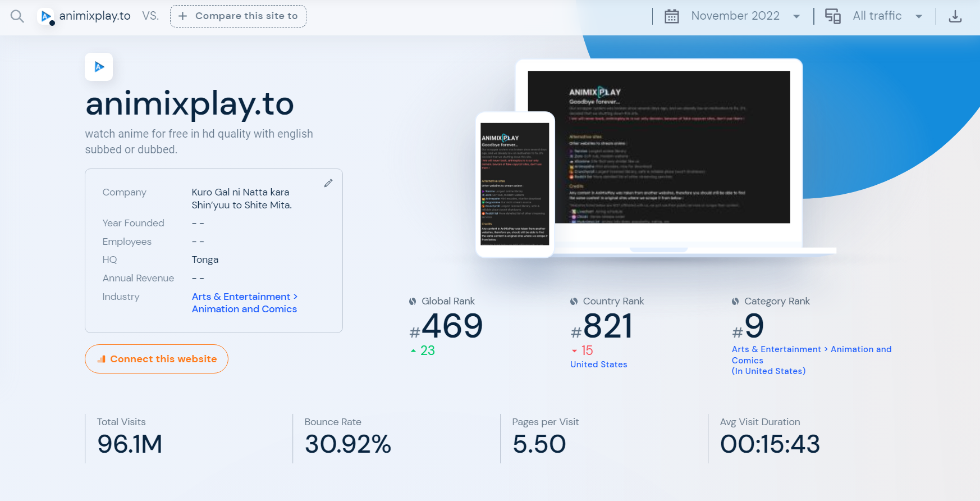Click Connect this website button
This screenshot has width=980, height=501.
[157, 359]
